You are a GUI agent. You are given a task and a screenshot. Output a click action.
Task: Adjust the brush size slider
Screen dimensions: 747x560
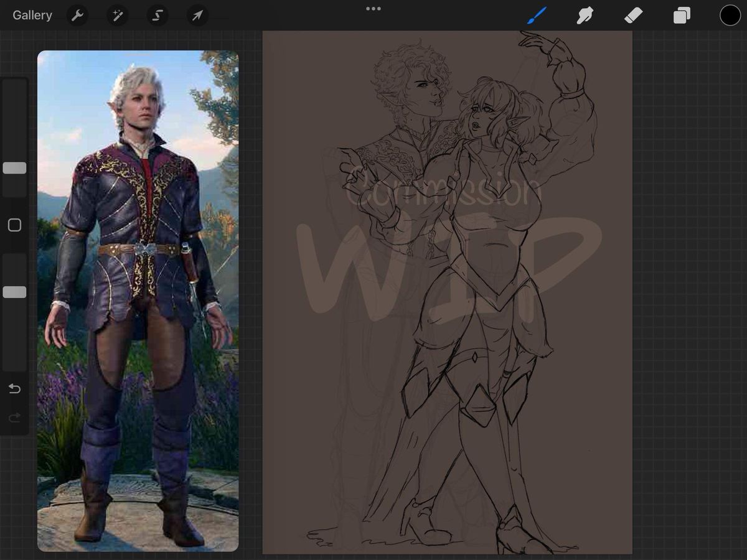pyautogui.click(x=14, y=168)
